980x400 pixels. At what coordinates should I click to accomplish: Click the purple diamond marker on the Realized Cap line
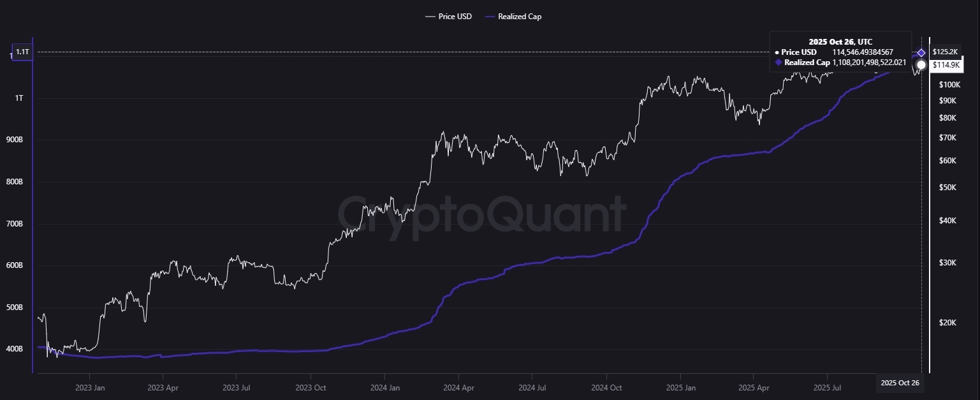[921, 52]
